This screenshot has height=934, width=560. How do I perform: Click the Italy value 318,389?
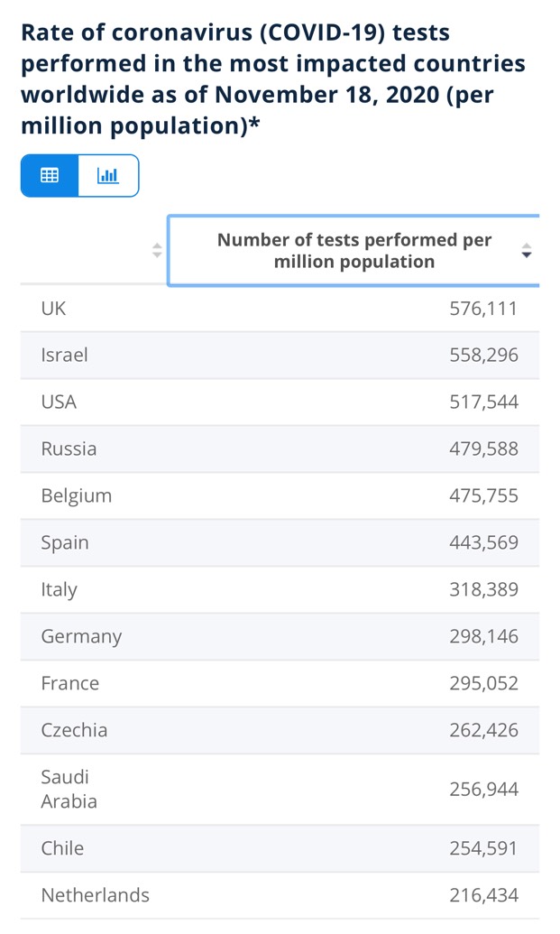[484, 589]
